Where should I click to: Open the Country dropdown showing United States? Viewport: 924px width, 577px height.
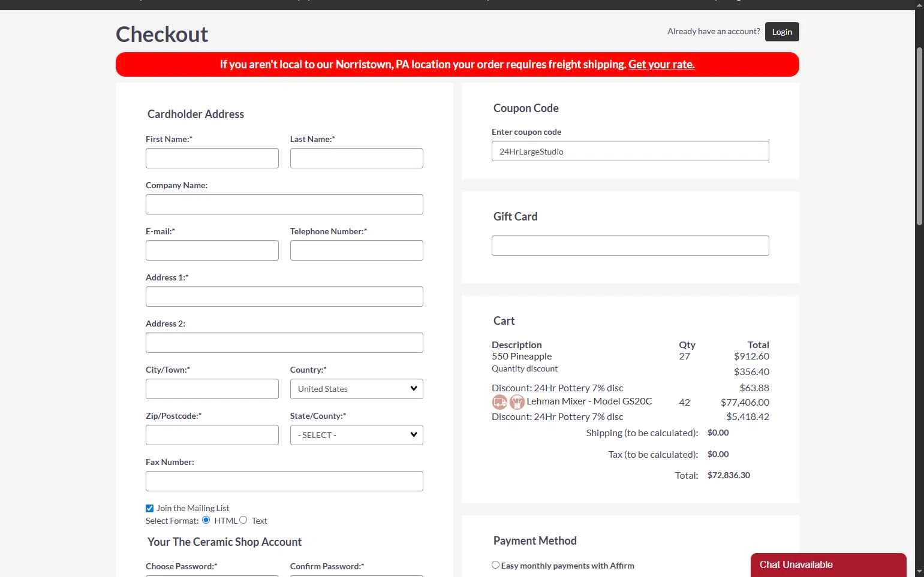click(x=356, y=389)
